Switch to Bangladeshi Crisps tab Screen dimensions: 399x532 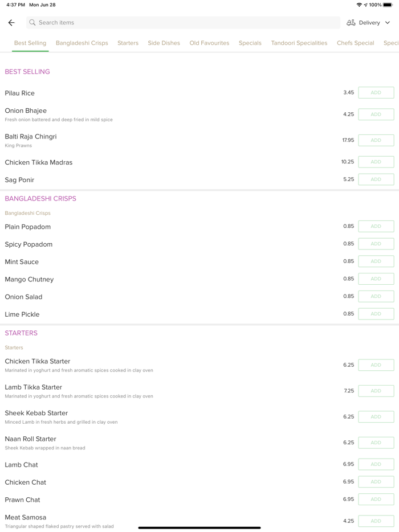tap(82, 43)
